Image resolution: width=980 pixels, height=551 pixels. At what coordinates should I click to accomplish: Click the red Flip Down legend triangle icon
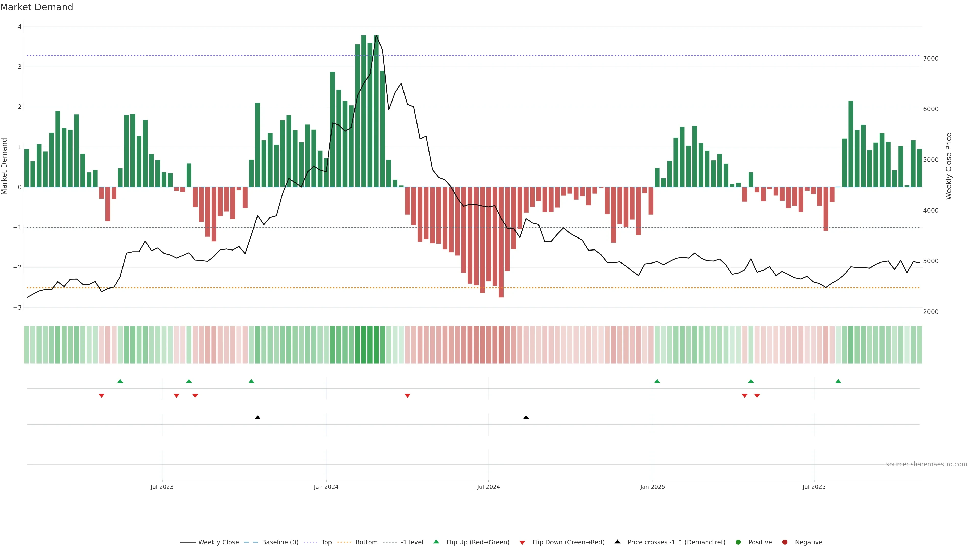point(522,543)
